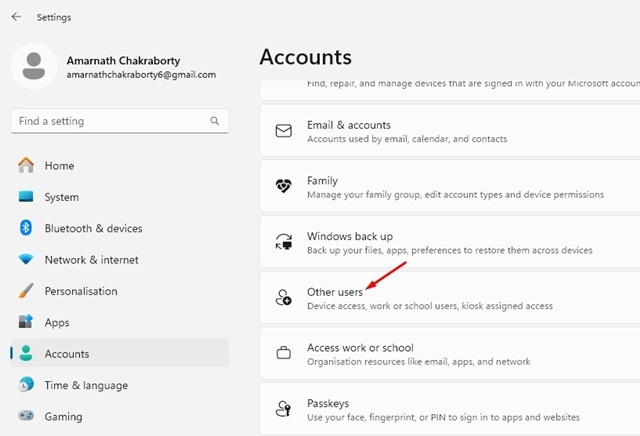This screenshot has height=436, width=640.
Task: Open Home in the sidebar
Action: (120, 165)
